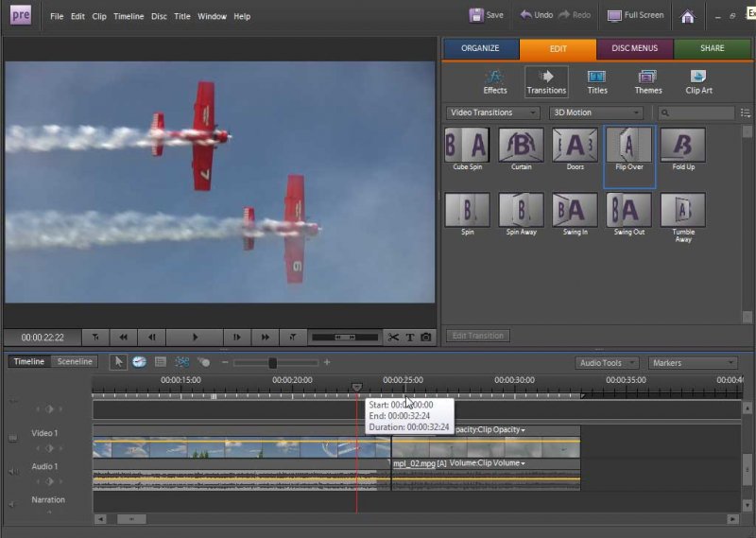The height and width of the screenshot is (538, 756).
Task: Open the Timeline menu in menu bar
Action: tap(129, 16)
